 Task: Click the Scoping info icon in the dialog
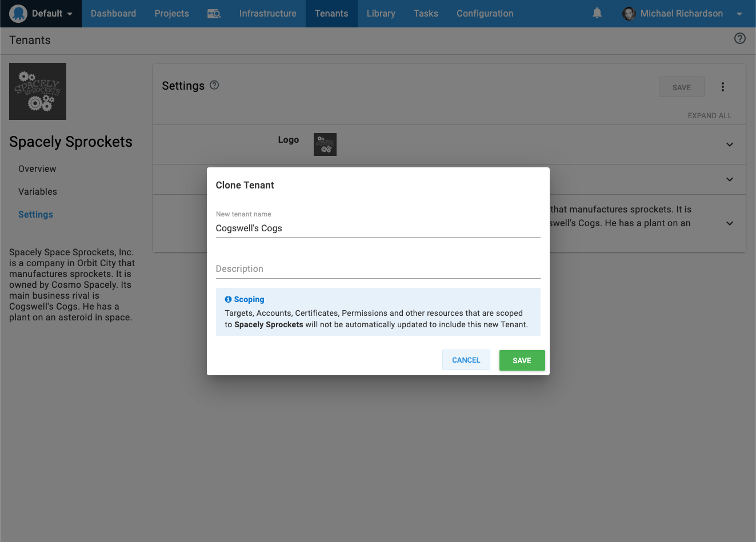pyautogui.click(x=227, y=299)
